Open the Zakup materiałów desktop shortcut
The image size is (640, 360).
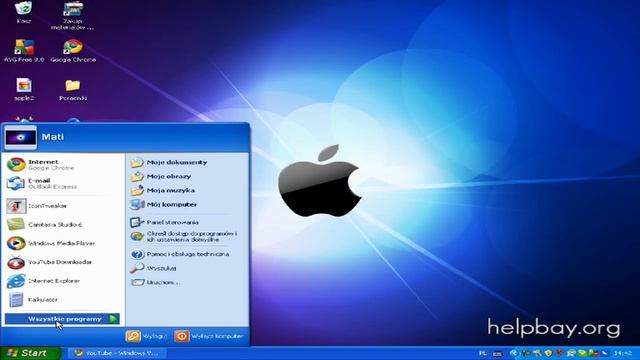[73, 16]
